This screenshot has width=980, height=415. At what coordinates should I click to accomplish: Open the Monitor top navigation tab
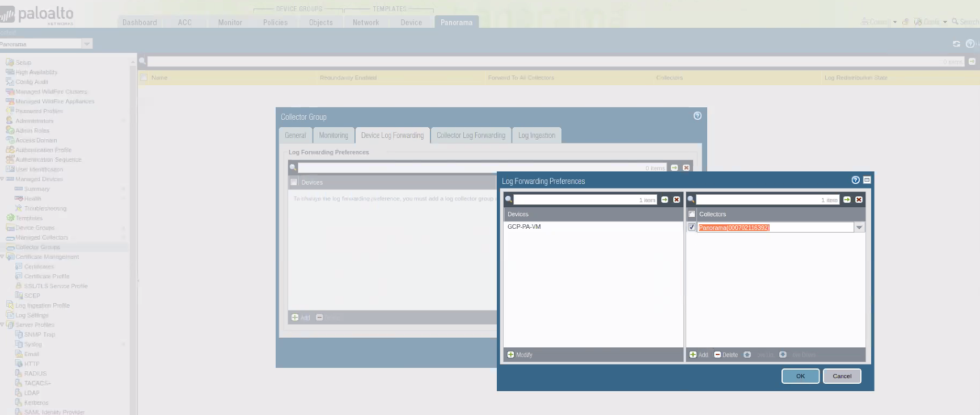click(230, 22)
